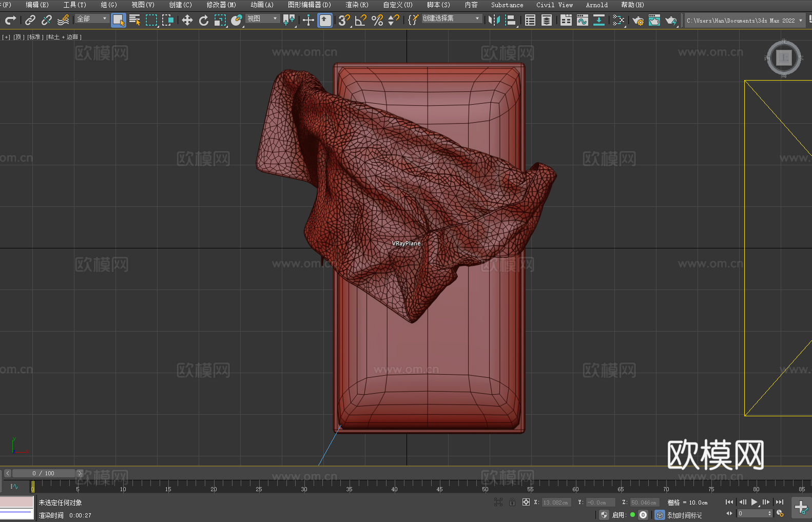The image size is (812, 522).
Task: Go to the start frame
Action: pyautogui.click(x=729, y=502)
